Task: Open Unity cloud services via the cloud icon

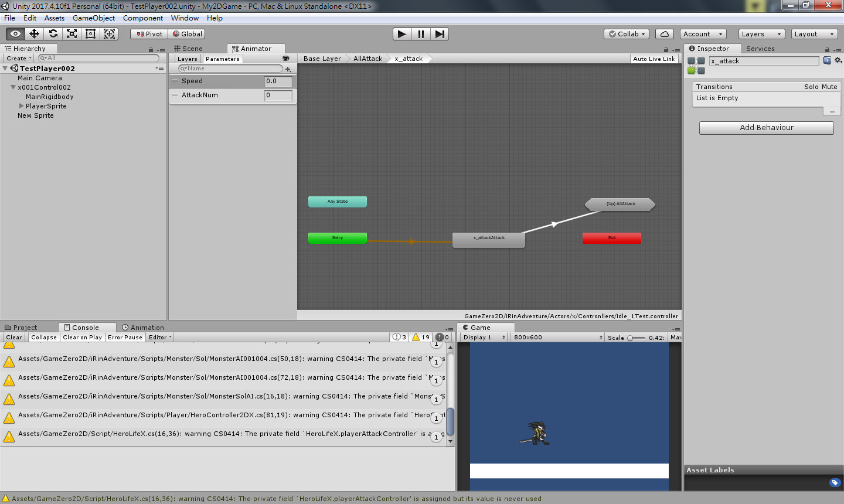Action: point(664,33)
